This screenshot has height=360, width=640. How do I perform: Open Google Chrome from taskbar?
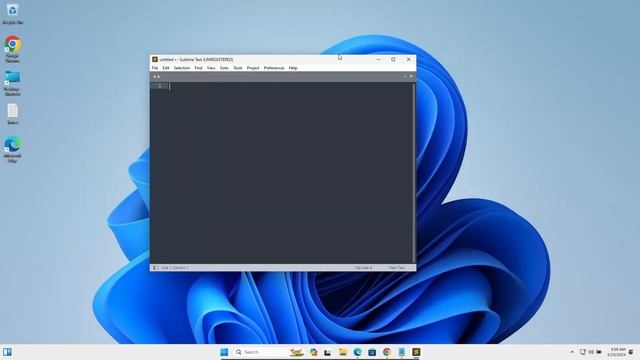tap(387, 352)
